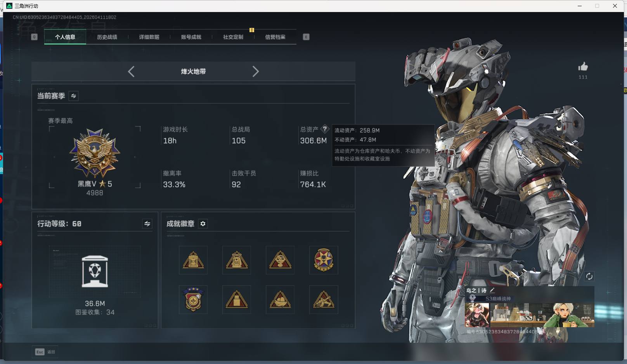
Task: Click the USB drive achievement badge
Action: pyautogui.click(x=237, y=300)
